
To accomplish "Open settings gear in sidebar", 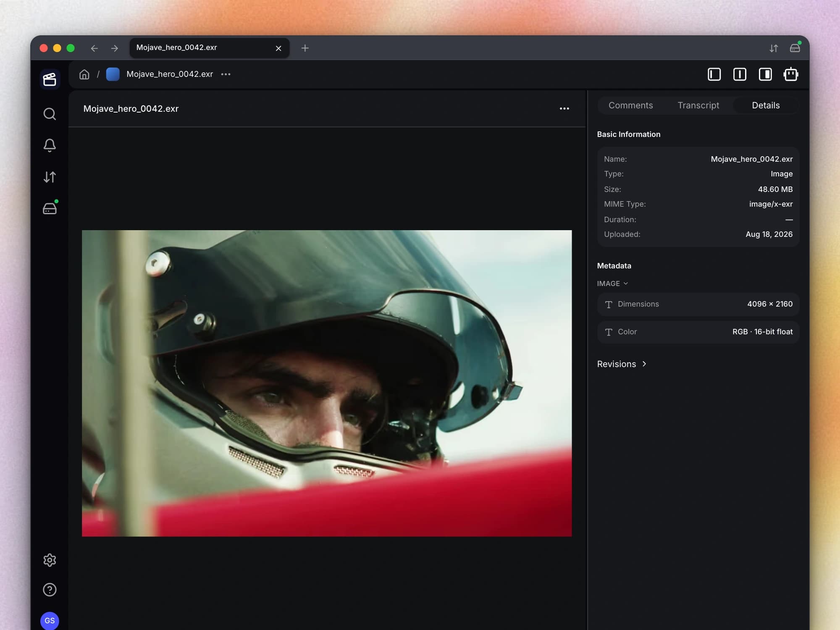I will coord(50,560).
